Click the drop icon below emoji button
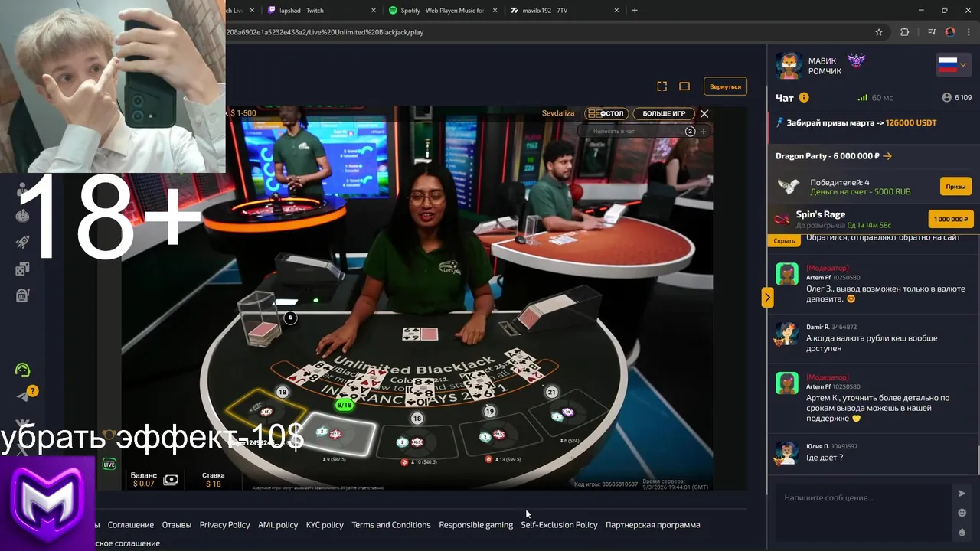The width and height of the screenshot is (980, 551). click(962, 533)
